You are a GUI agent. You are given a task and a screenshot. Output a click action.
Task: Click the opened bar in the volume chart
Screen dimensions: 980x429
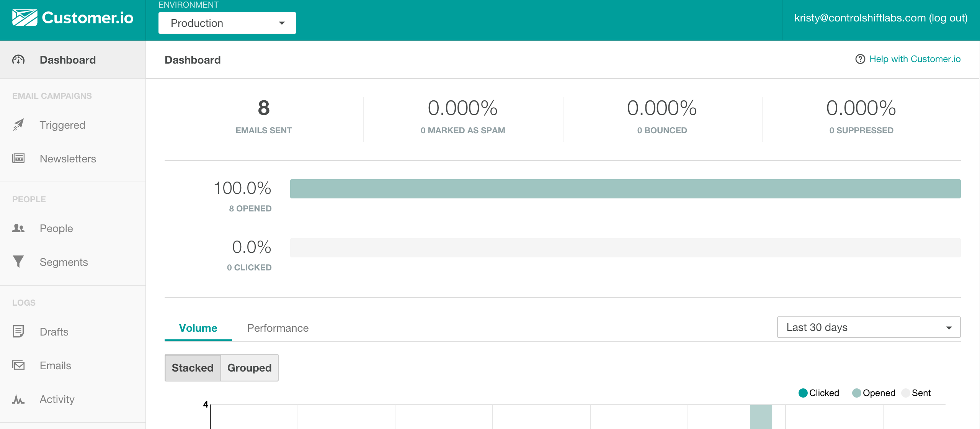coord(761,417)
